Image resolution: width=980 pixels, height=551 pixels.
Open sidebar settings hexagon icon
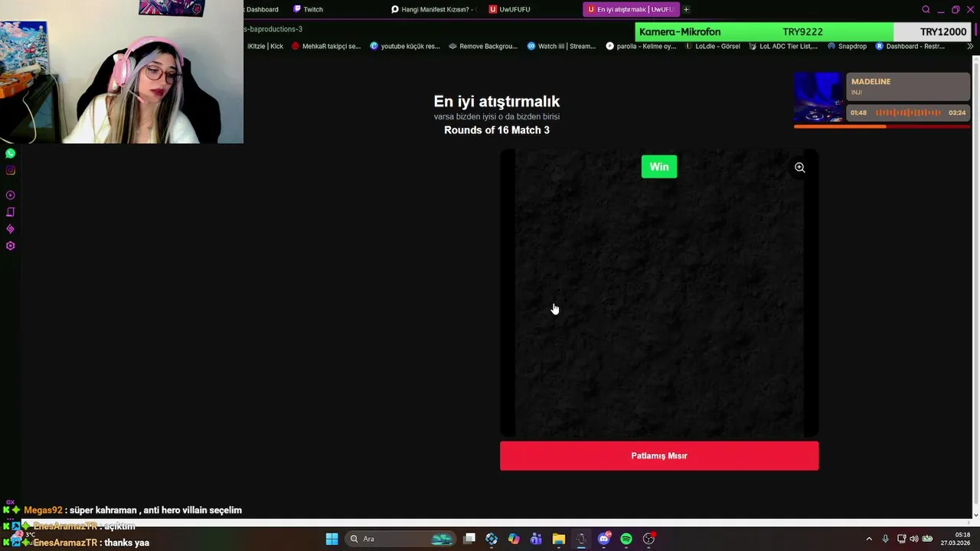pos(10,246)
